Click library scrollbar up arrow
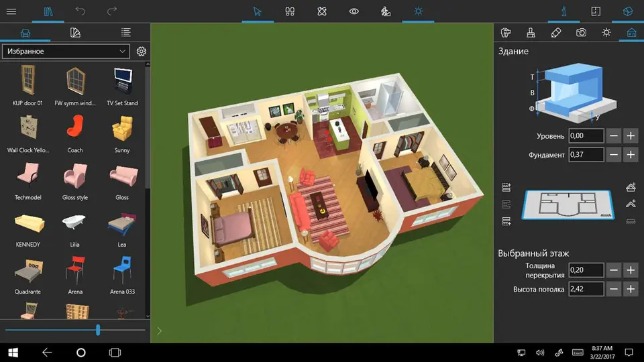Screen dimensions: 644x362 [148, 64]
